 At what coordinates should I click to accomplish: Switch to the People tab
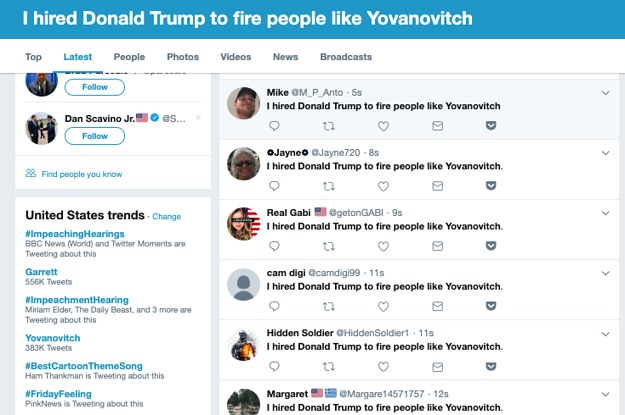pos(129,57)
